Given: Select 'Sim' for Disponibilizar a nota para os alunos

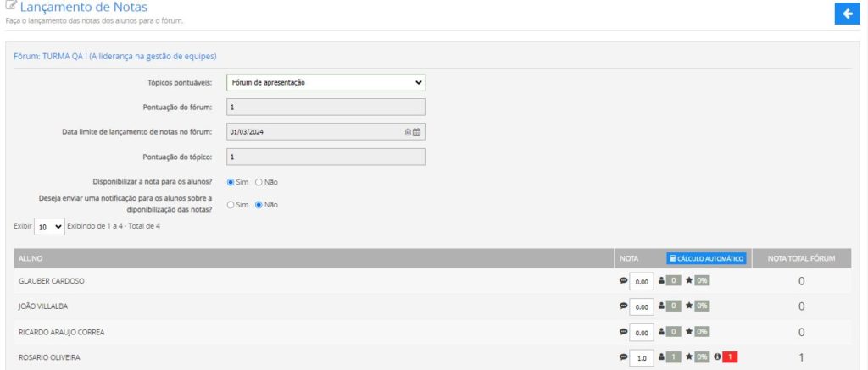Looking at the screenshot, I should (x=231, y=182).
